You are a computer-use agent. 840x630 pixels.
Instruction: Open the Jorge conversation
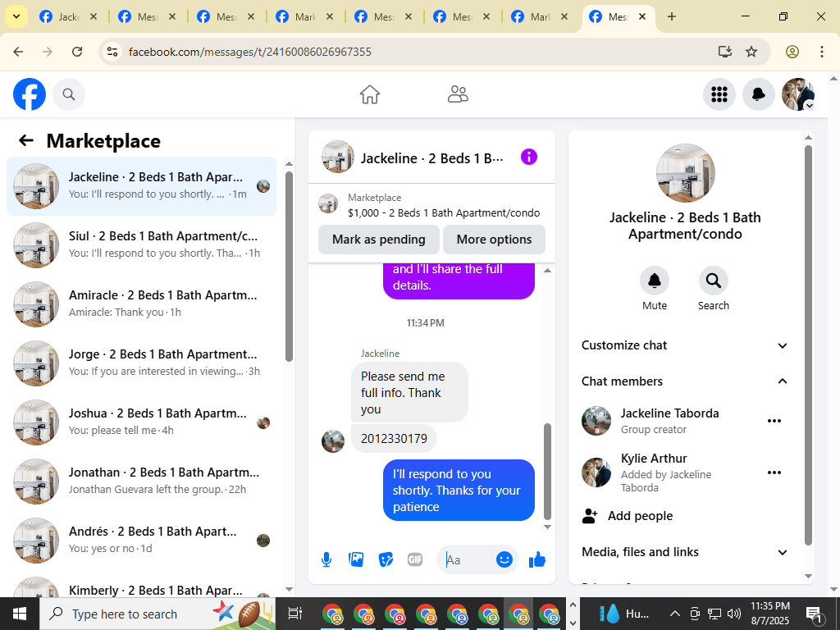141,363
